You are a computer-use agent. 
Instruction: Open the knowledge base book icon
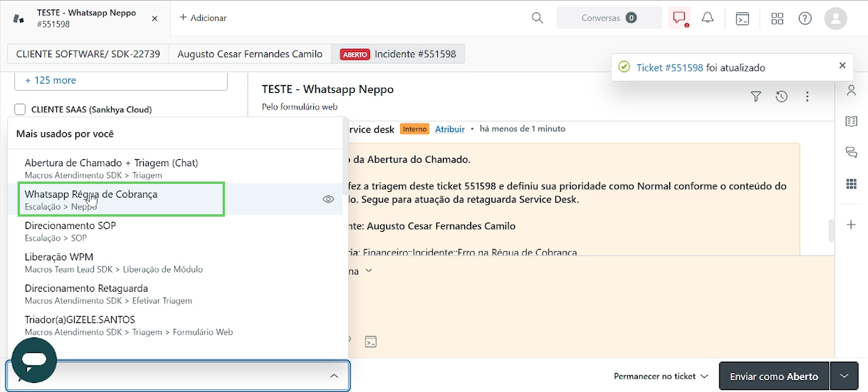tap(851, 122)
